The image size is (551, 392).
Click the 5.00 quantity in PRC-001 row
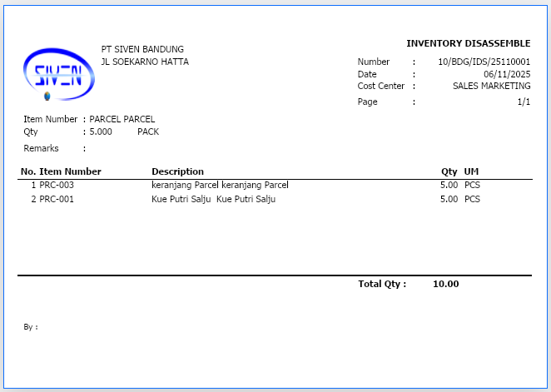click(x=449, y=199)
